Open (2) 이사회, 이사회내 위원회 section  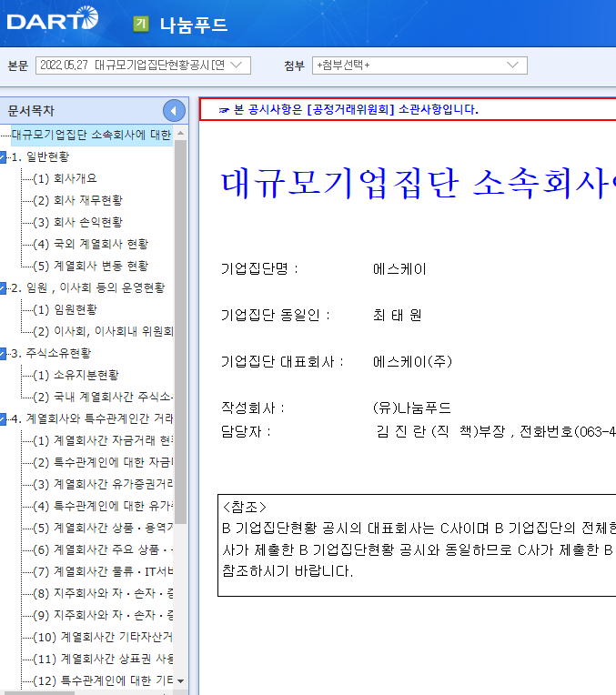[103, 331]
